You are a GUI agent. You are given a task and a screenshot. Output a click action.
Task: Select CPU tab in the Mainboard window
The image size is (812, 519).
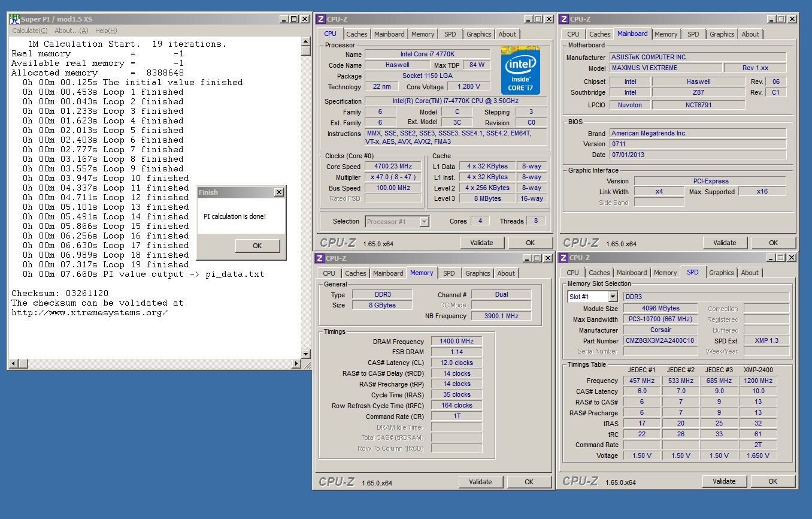click(x=573, y=34)
